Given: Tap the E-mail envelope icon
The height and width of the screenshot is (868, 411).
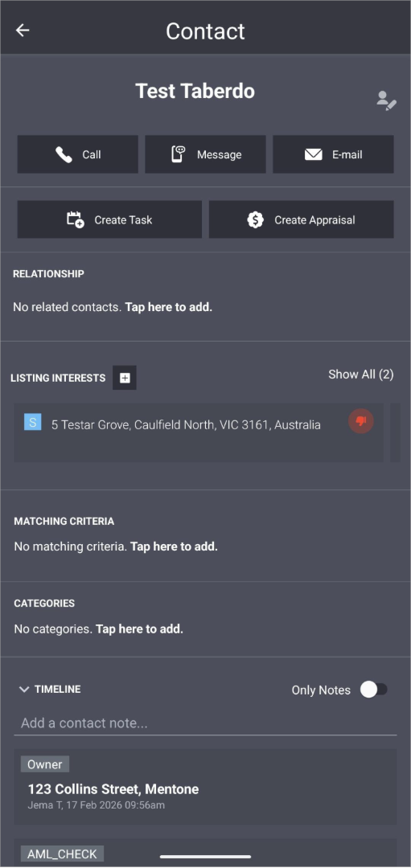Looking at the screenshot, I should (314, 154).
